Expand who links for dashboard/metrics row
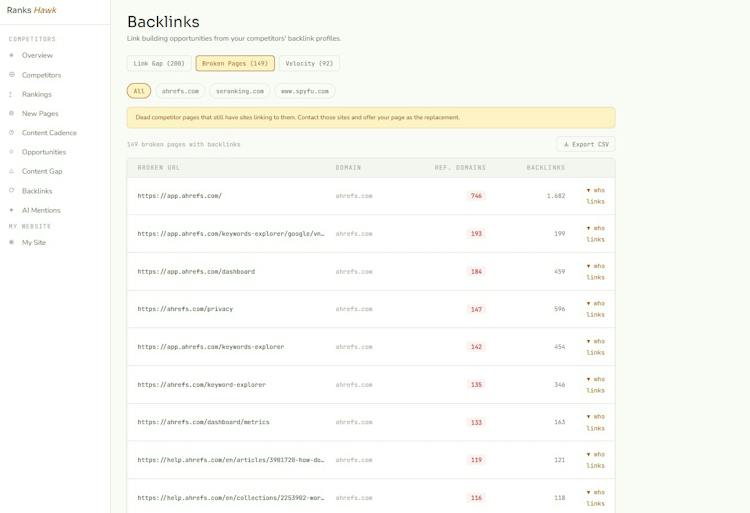 pos(596,422)
